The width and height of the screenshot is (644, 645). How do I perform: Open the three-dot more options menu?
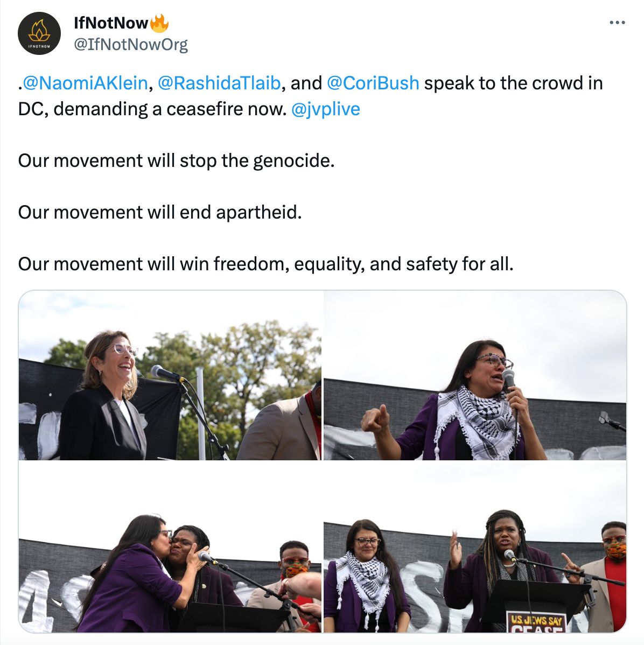tap(617, 23)
